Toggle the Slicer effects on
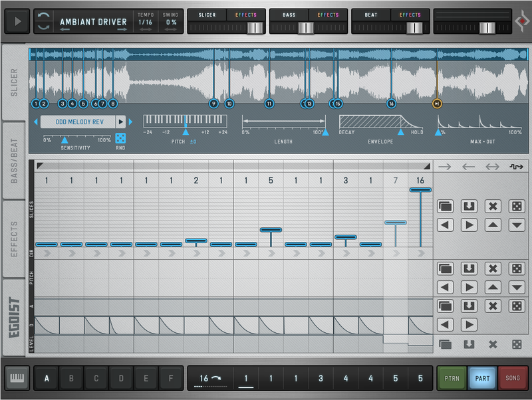Viewport: 532px width, 400px height. [246, 15]
